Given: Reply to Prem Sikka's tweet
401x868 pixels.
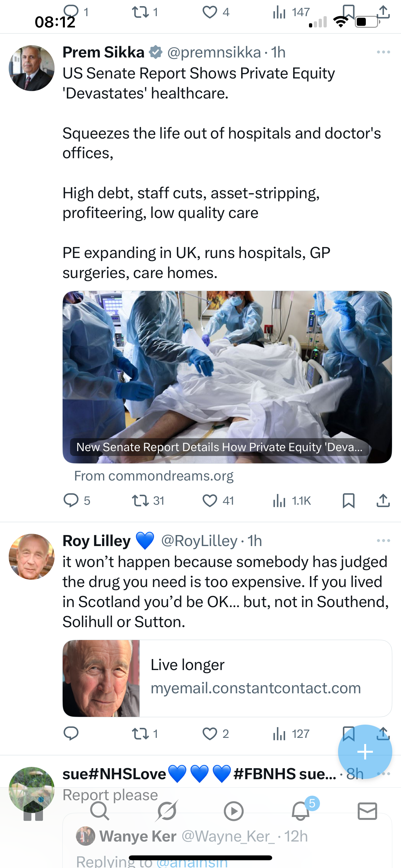Looking at the screenshot, I should (71, 501).
